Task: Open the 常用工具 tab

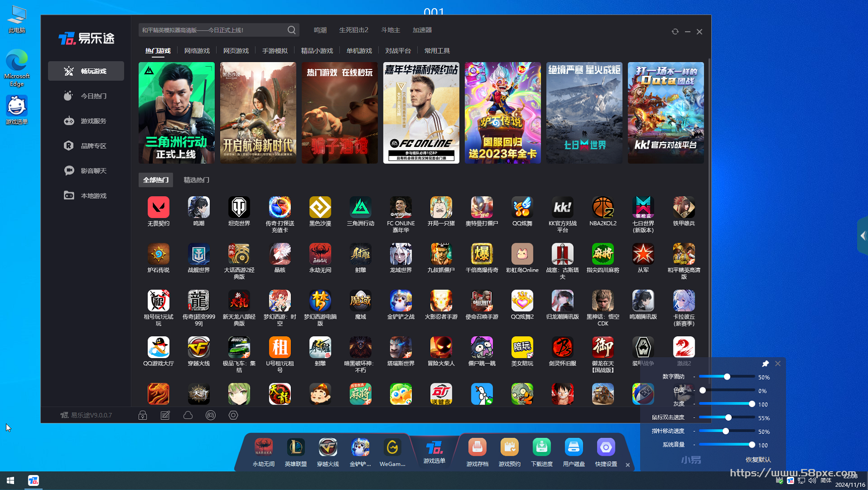Action: tap(437, 51)
